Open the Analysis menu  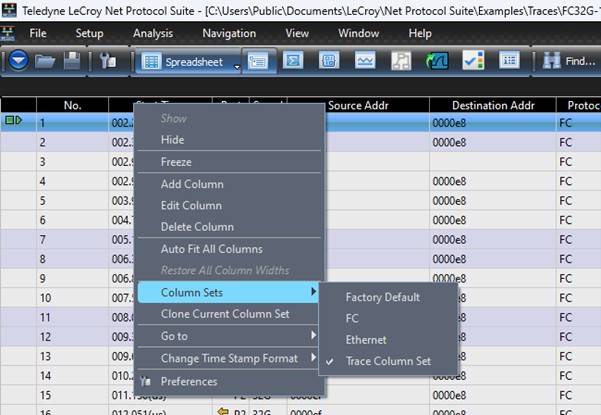153,33
